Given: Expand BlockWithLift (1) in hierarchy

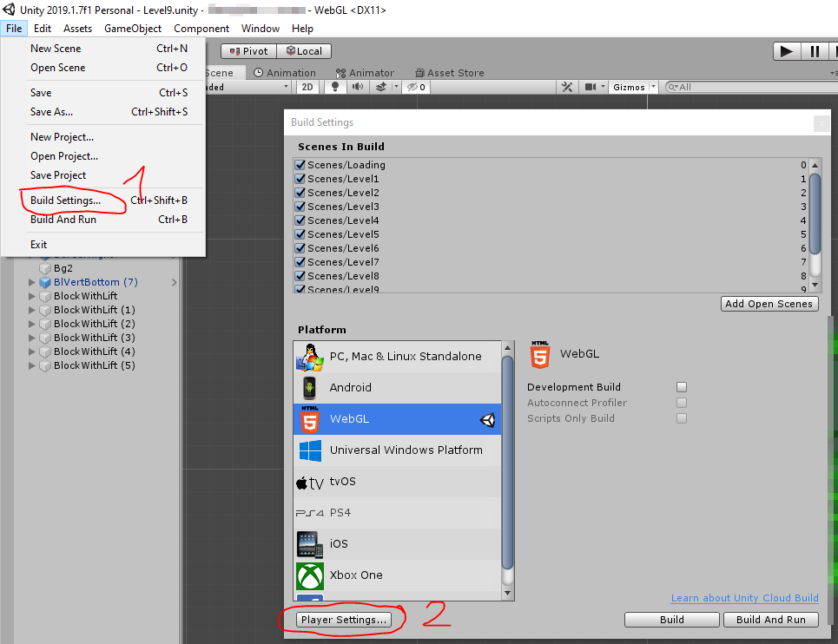Looking at the screenshot, I should pyautogui.click(x=32, y=310).
